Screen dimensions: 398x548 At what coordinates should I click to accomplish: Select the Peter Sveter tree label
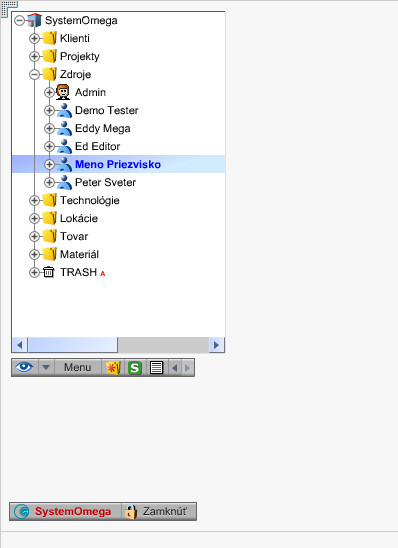[105, 182]
